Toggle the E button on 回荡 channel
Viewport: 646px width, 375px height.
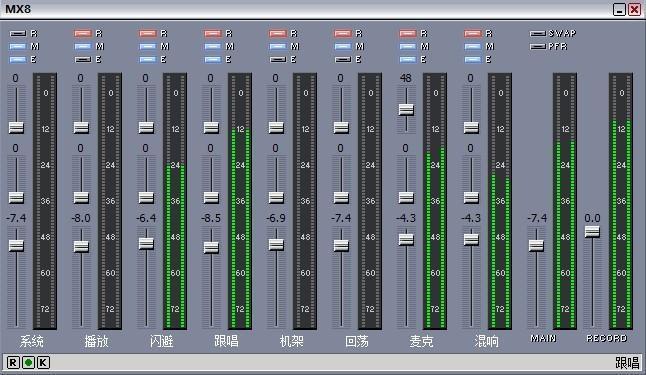[x=343, y=60]
